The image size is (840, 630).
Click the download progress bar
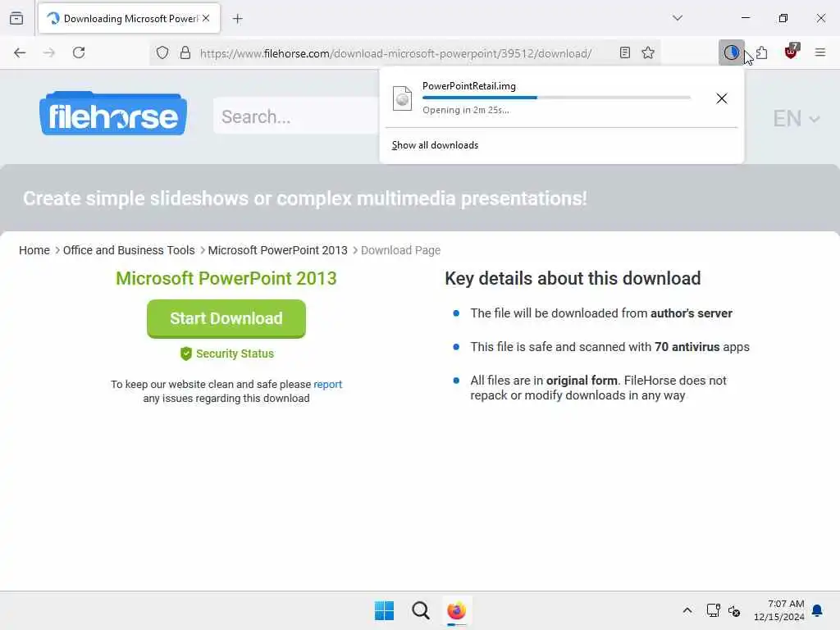(556, 98)
